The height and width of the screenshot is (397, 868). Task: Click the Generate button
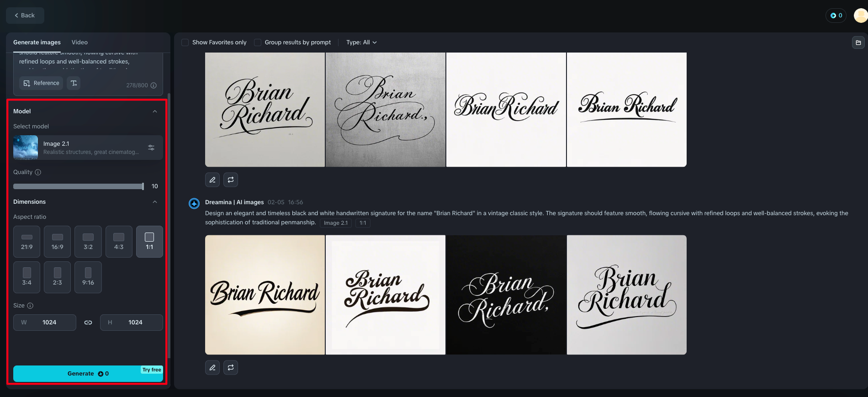88,374
